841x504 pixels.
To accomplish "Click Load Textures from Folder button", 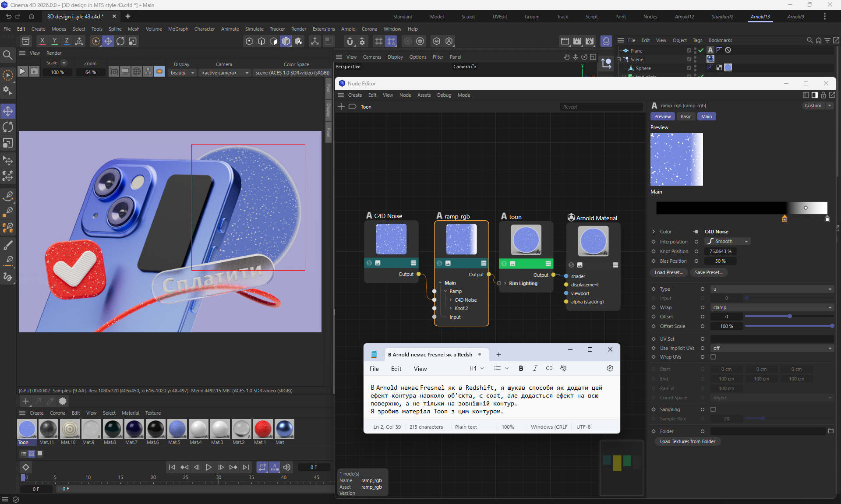I will 687,441.
